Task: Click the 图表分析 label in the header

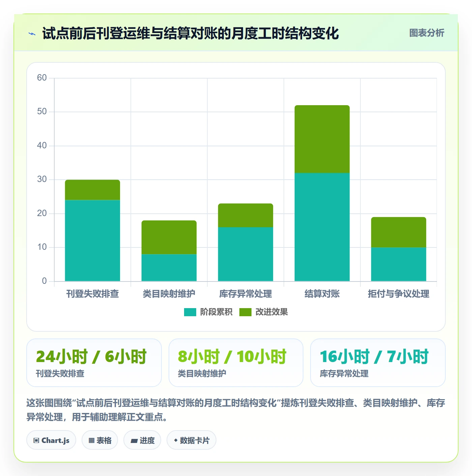Action: (x=426, y=33)
